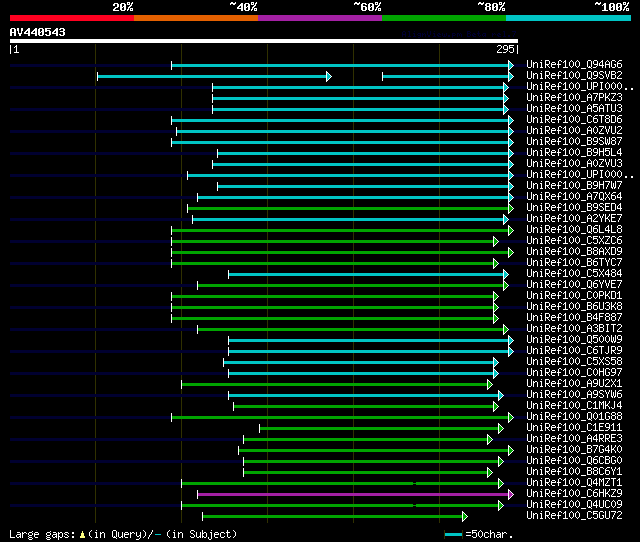The width and height of the screenshot is (640, 542).
Task: Select the red 20% identity legend segment
Action: 72,18
